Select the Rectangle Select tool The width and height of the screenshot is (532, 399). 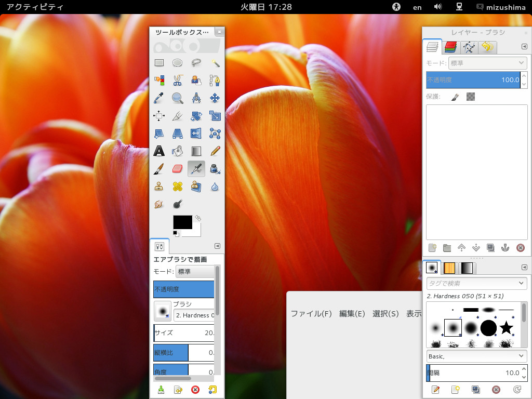point(159,63)
